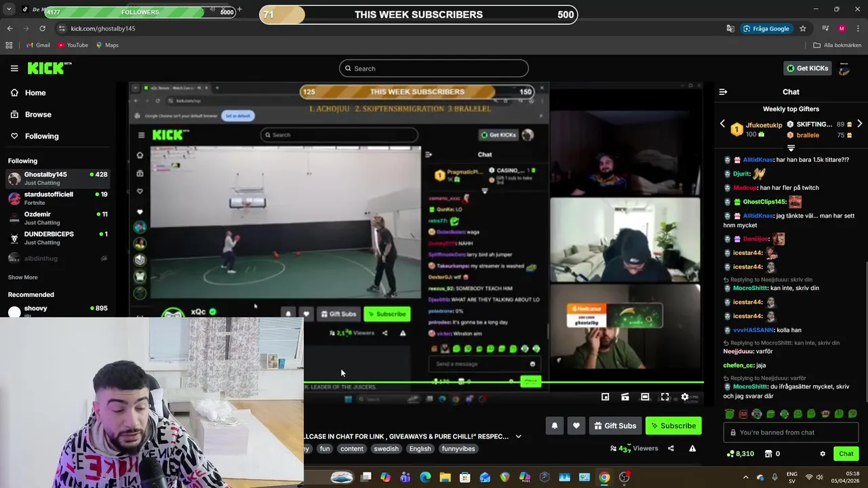The image size is (868, 488).
Task: Select the fun tag
Action: coord(325,449)
